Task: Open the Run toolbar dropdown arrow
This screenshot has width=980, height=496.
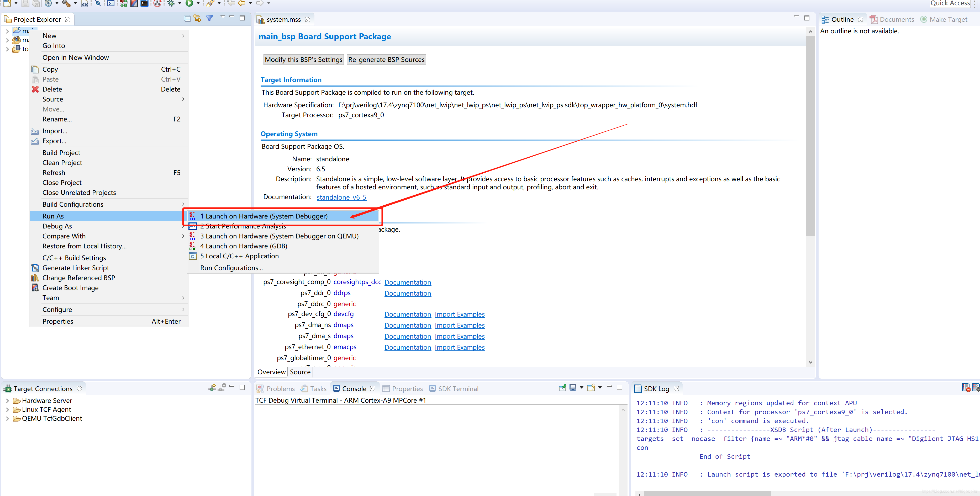Action: coord(198,3)
